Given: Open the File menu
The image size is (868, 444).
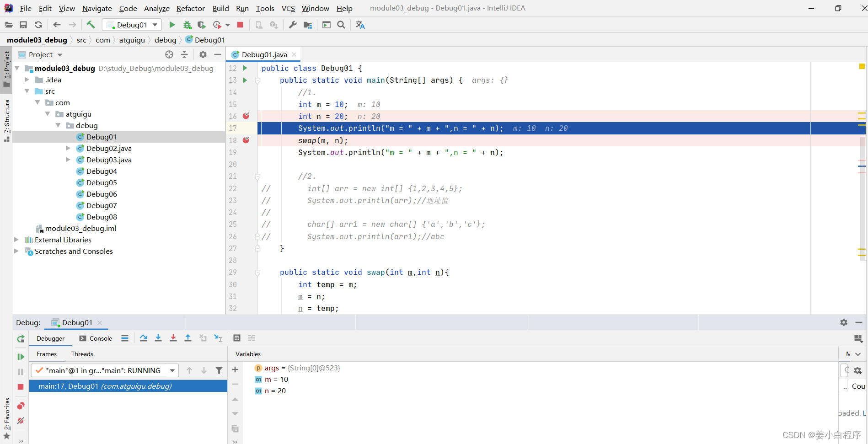Looking at the screenshot, I should tap(26, 8).
